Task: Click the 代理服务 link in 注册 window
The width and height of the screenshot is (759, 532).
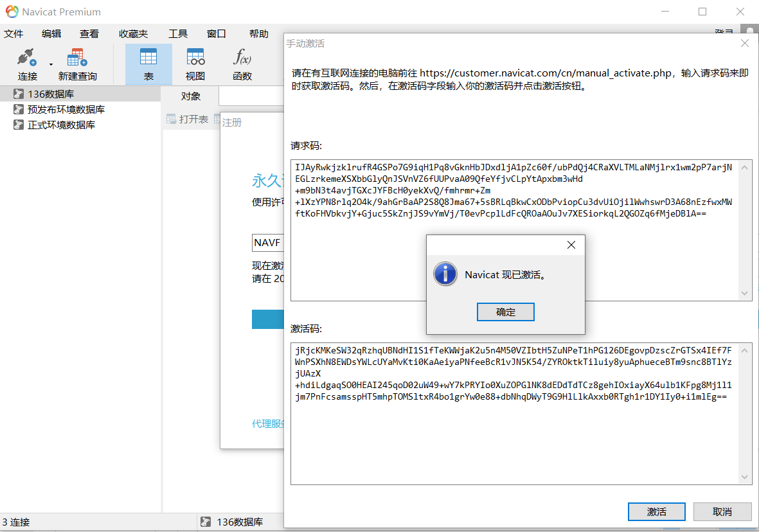Action: (x=268, y=423)
